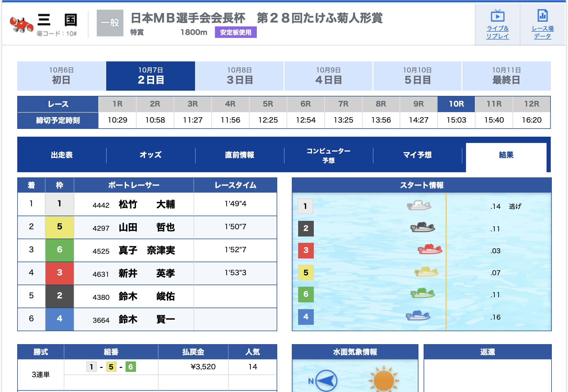568x392 pixels.
Task: Click the 安定板使用 purple badge
Action: click(236, 32)
